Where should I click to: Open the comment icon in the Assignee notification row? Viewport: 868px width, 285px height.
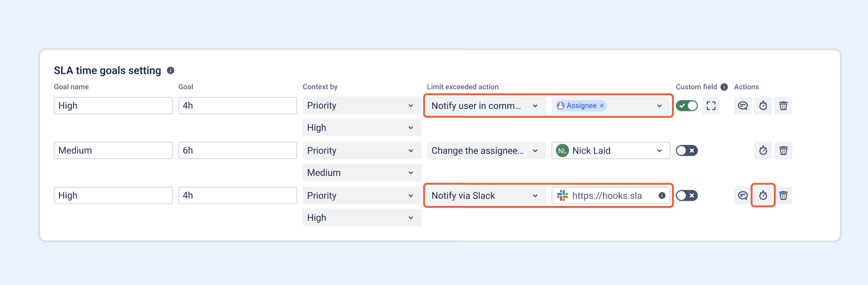tap(742, 106)
